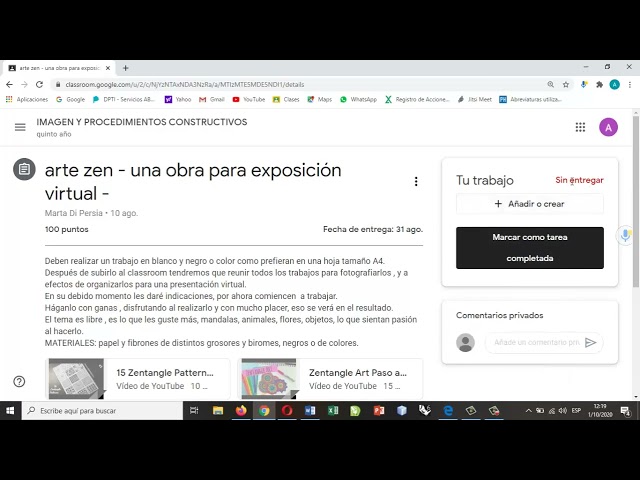Open Word from taskbar
The image size is (640, 480).
coord(310,411)
